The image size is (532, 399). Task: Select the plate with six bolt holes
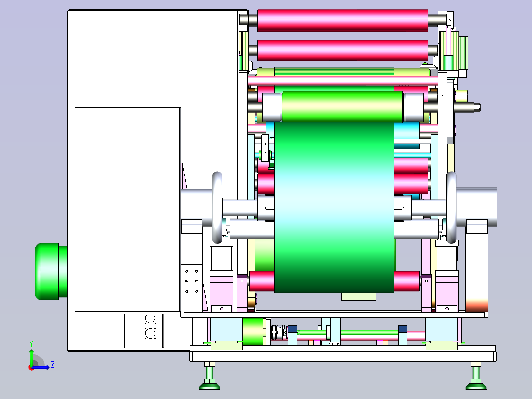[191, 287]
